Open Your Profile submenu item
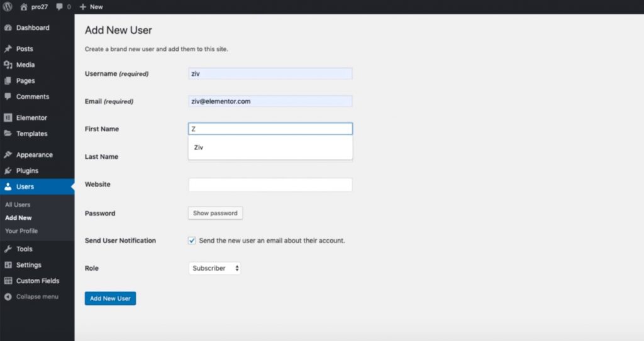The image size is (644, 341). (21, 230)
